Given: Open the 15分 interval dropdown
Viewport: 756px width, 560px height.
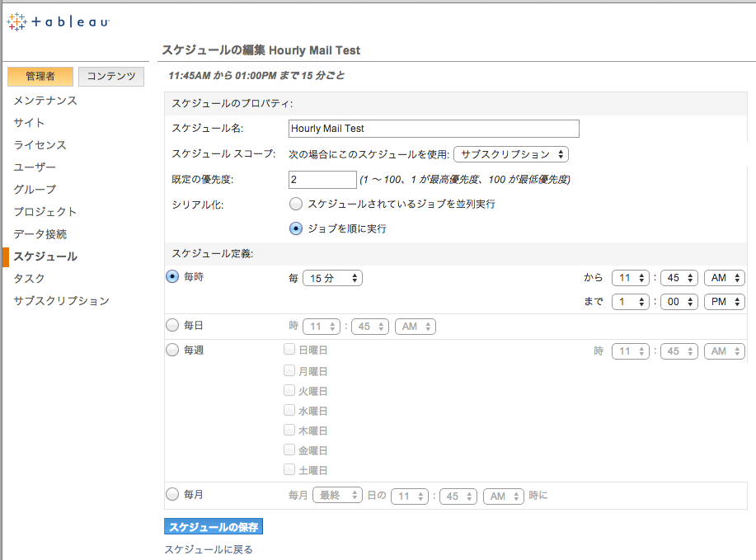Looking at the screenshot, I should click(332, 278).
